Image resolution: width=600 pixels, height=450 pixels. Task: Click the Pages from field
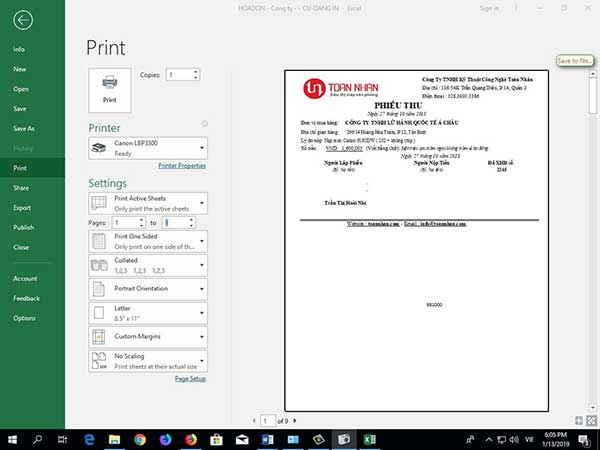click(125, 223)
